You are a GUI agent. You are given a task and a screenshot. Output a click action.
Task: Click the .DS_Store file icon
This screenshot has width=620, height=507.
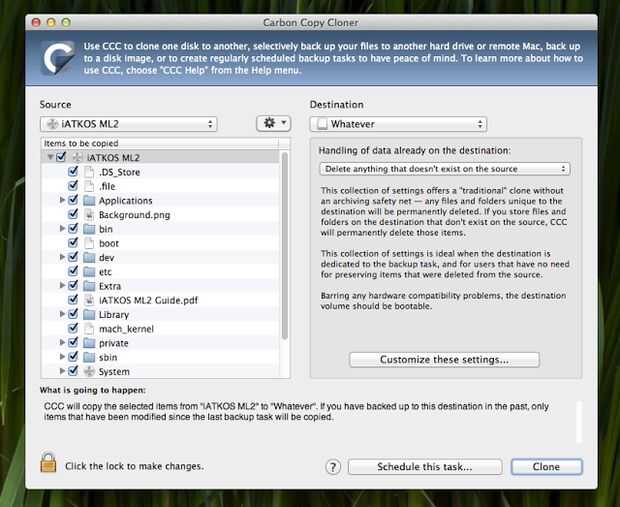(89, 172)
